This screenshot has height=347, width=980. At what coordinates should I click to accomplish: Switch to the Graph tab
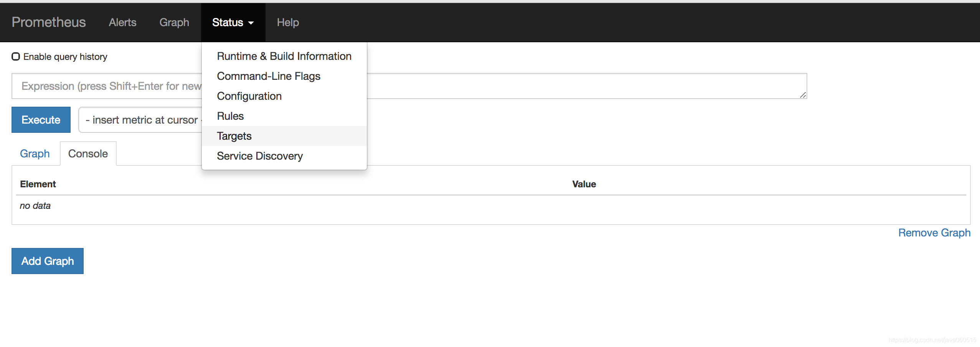35,154
